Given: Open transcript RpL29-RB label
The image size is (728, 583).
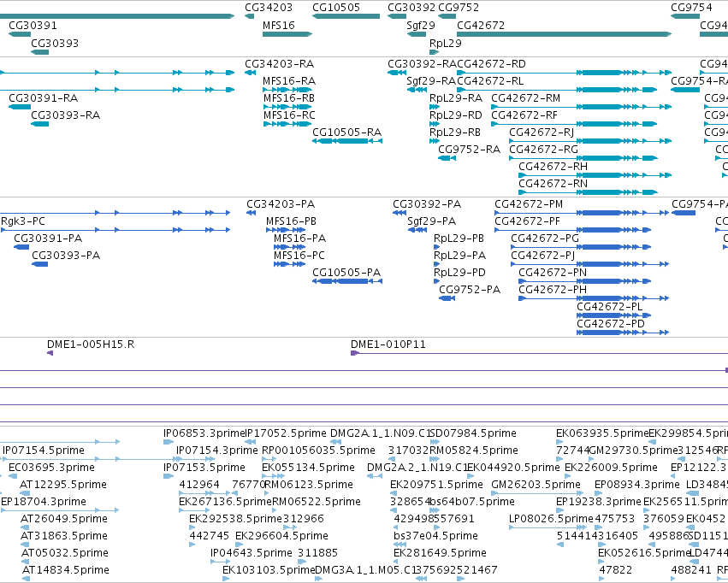Looking at the screenshot, I should click(x=454, y=132).
